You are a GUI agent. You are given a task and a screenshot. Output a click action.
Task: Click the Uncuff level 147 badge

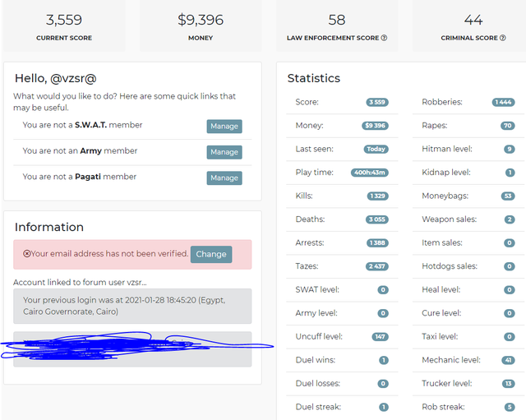point(380,337)
